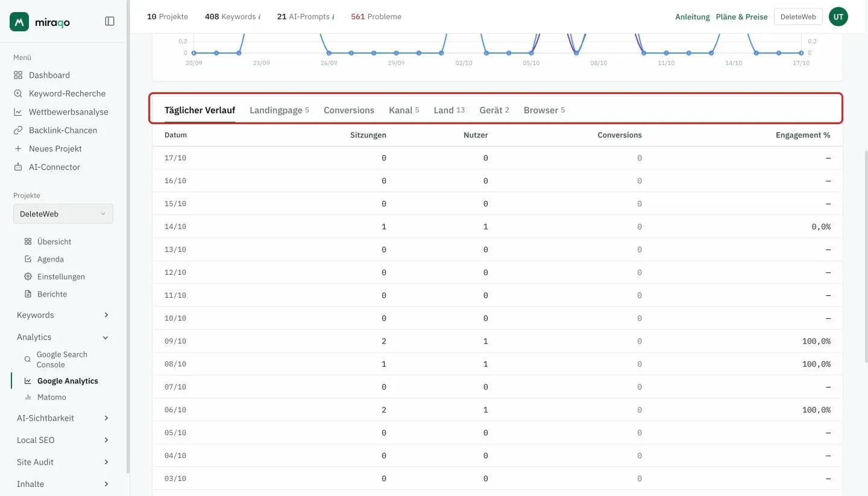
Task: Open the UT user avatar menu
Action: coord(838,17)
